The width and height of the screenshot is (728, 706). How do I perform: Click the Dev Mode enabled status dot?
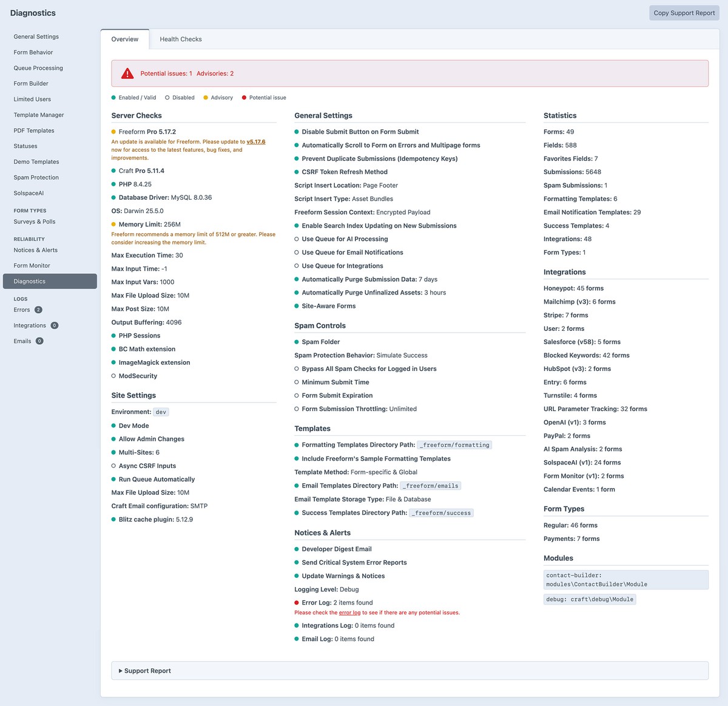click(113, 426)
